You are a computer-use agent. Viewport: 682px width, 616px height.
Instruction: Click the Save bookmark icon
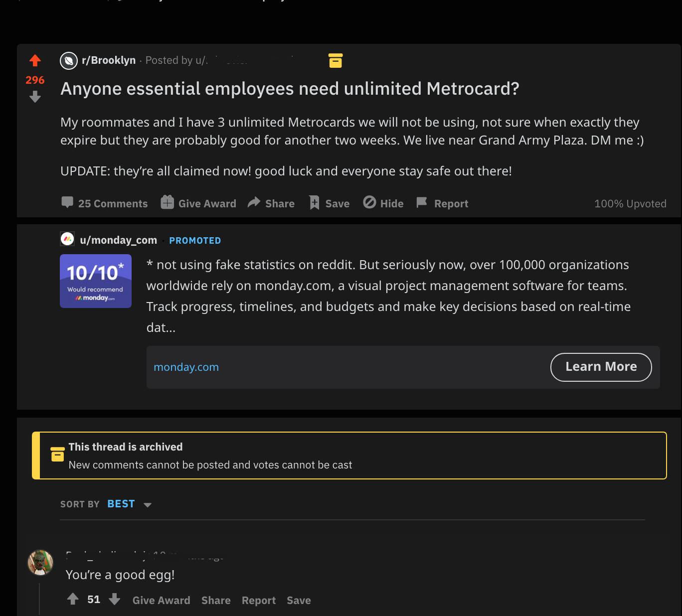pyautogui.click(x=314, y=203)
